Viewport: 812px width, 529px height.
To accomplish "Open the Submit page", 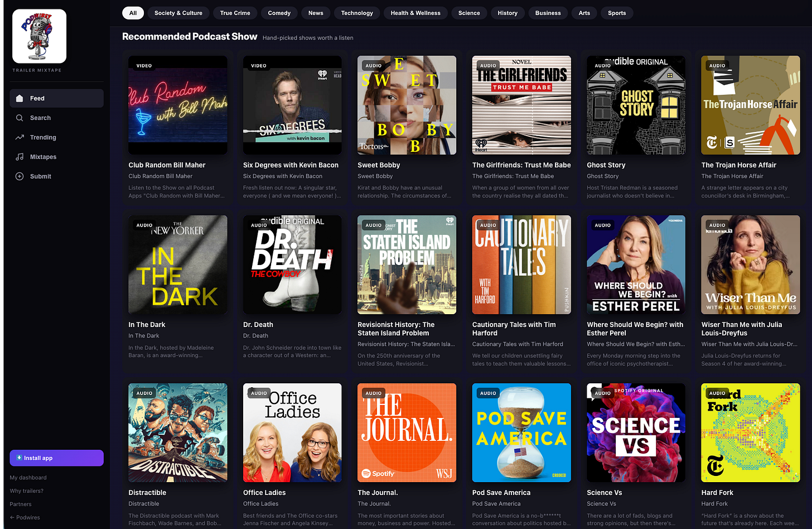I will 56,176.
